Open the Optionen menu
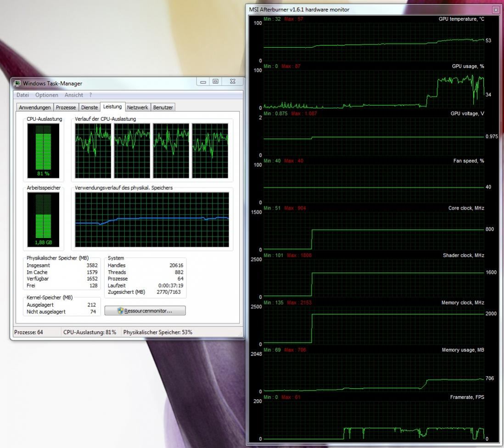Image resolution: width=504 pixels, height=448 pixels. 47,95
